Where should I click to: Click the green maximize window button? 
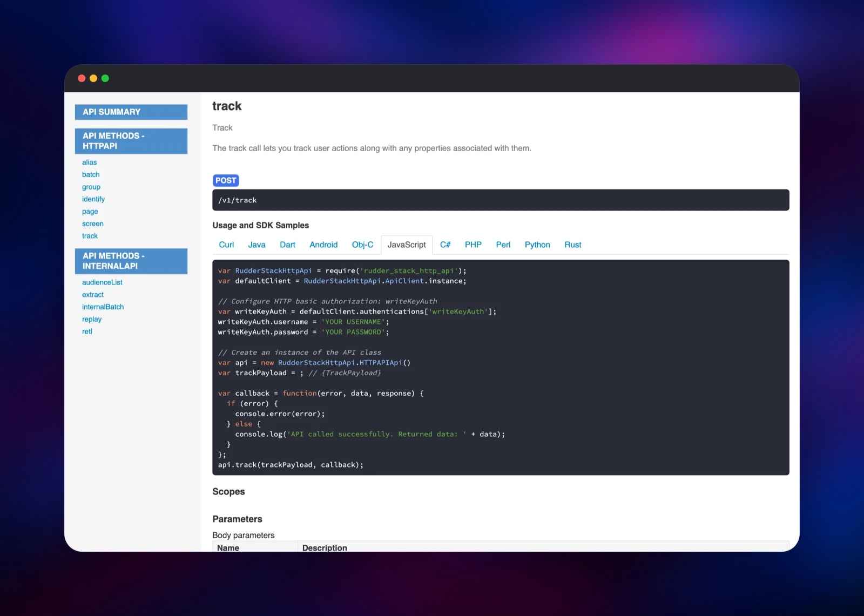click(105, 78)
